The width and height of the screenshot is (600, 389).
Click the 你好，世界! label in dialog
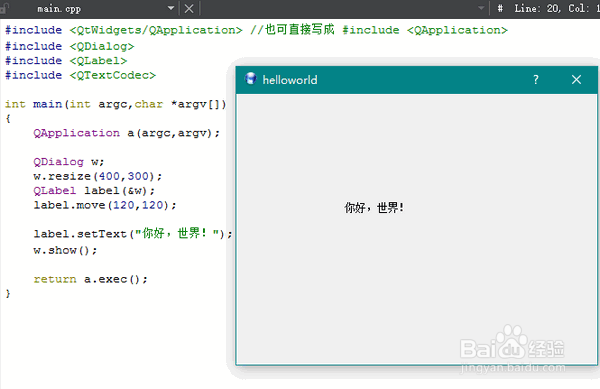tap(374, 208)
